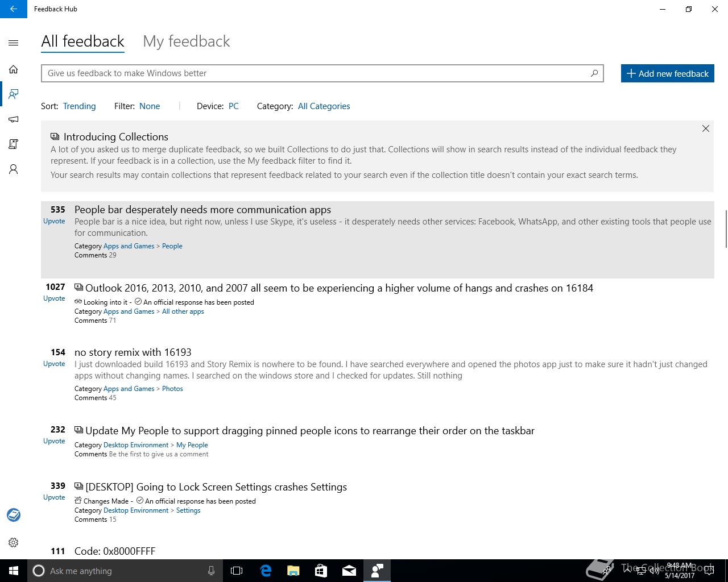Click the back arrow button
This screenshot has height=582, width=728.
pyautogui.click(x=14, y=9)
